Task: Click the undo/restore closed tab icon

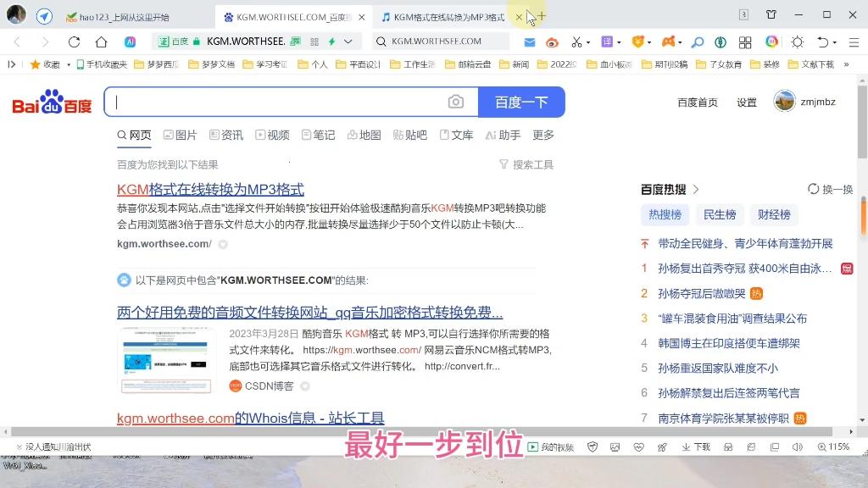Action: coord(823,42)
